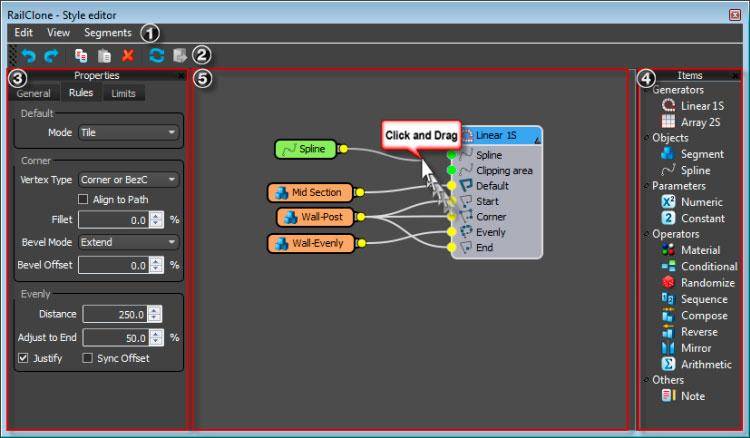750x438 pixels.
Task: Uncheck the Justify checkbox
Action: pos(23,357)
